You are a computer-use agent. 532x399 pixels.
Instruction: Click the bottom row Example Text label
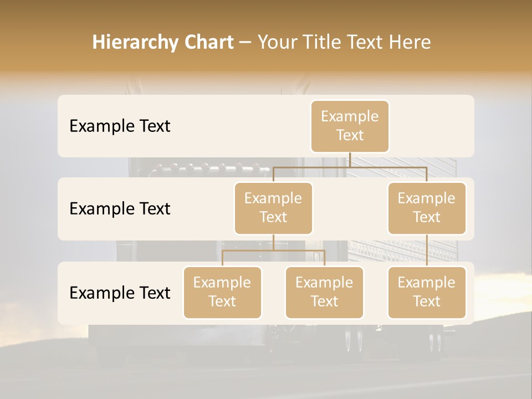[119, 293]
